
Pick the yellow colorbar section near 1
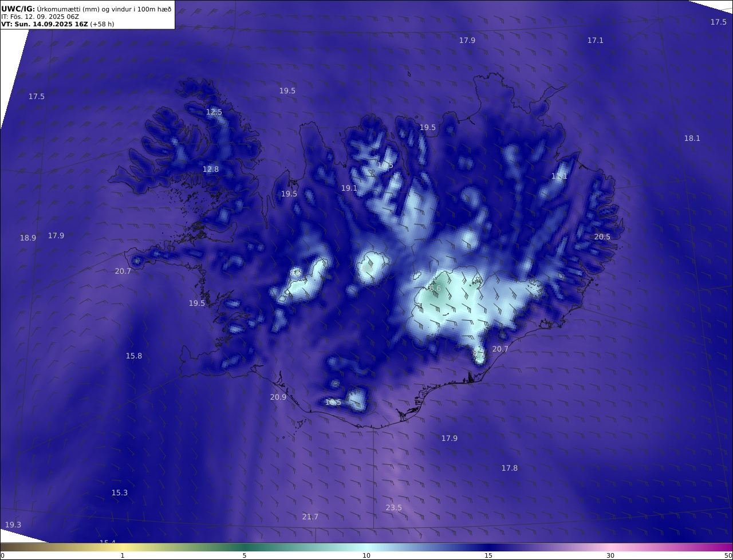click(x=123, y=547)
